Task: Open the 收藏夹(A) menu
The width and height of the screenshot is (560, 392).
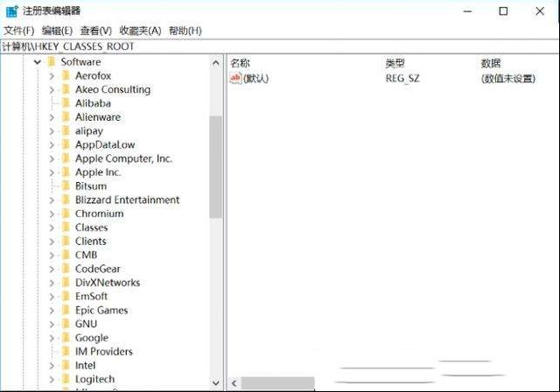Action: [140, 31]
